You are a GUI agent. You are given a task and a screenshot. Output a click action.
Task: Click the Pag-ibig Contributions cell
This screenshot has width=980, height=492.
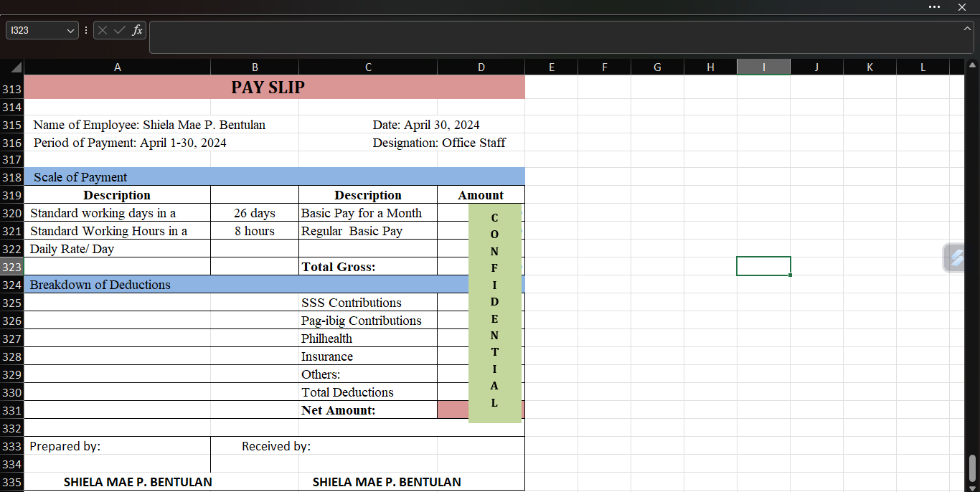(368, 321)
